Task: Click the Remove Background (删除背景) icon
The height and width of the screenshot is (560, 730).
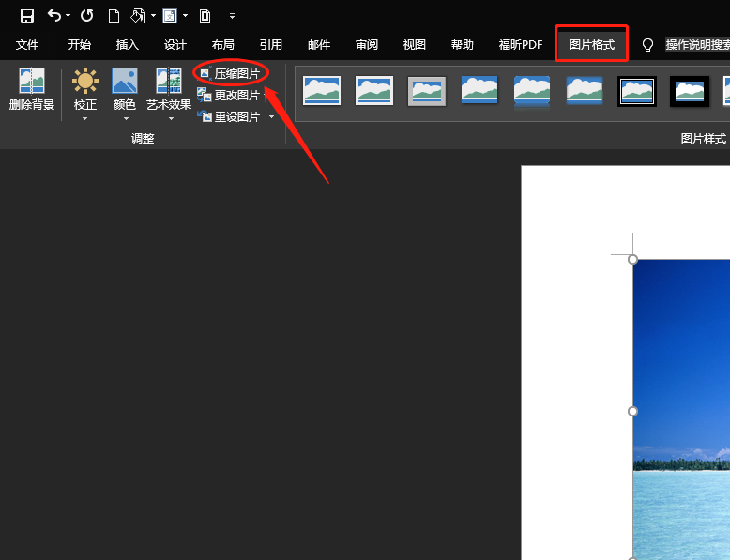Action: 32,90
